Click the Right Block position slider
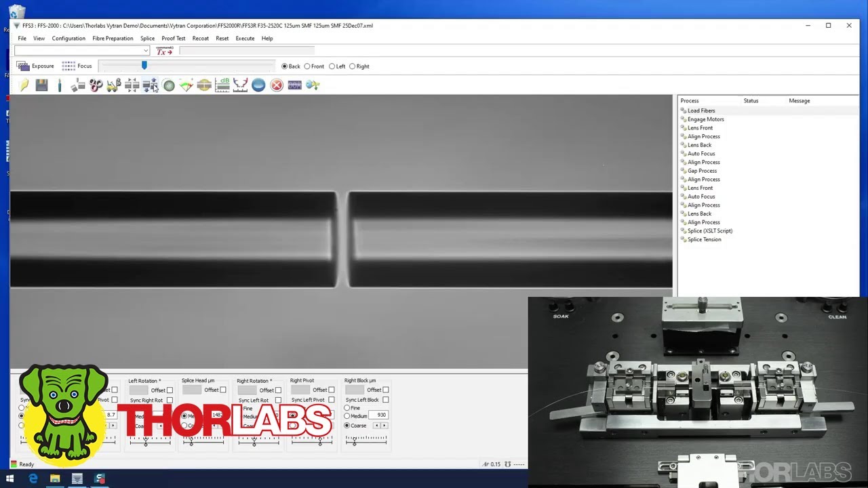868x488 pixels. pyautogui.click(x=366, y=440)
